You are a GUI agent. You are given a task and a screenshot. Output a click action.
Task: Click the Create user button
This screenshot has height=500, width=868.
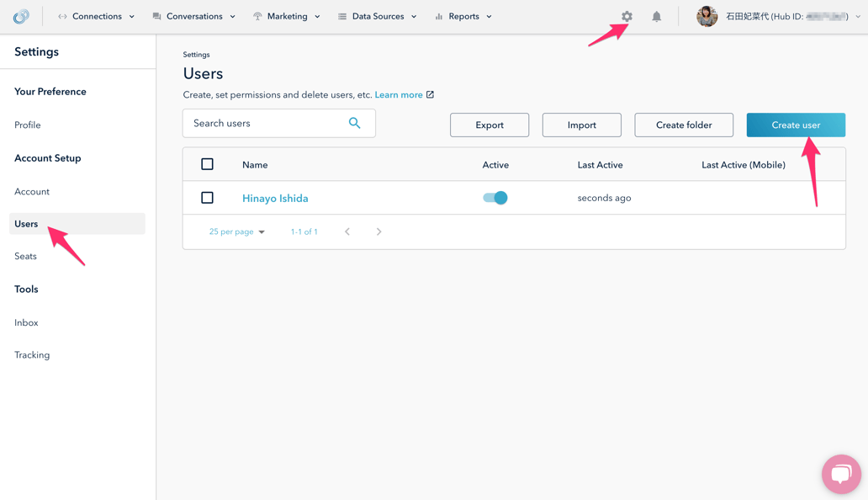[x=796, y=125]
